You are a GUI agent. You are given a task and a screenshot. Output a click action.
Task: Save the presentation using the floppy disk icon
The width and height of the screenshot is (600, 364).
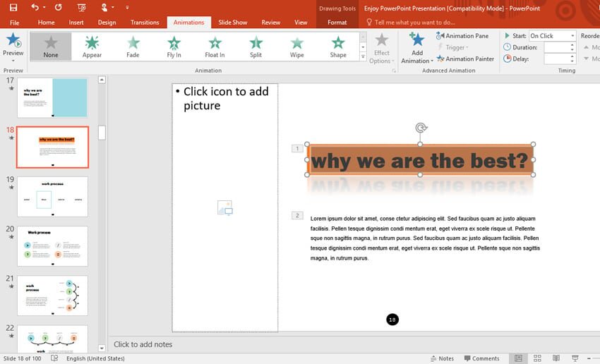(13, 8)
